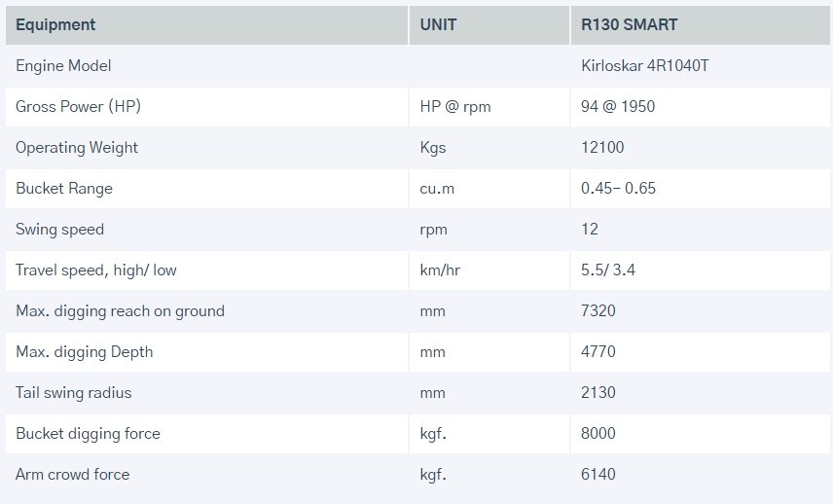Select the Engine Model row label
The height and width of the screenshot is (504, 833).
(x=63, y=66)
